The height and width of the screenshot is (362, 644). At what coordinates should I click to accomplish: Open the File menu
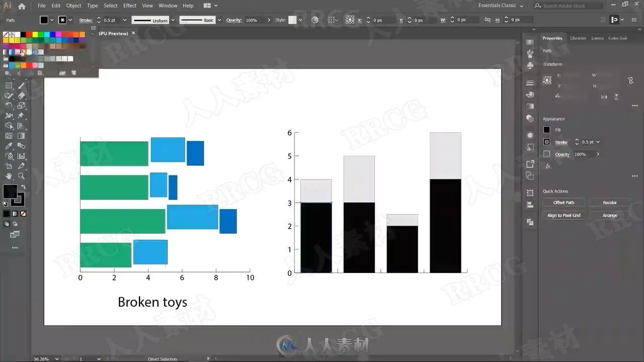pos(41,6)
